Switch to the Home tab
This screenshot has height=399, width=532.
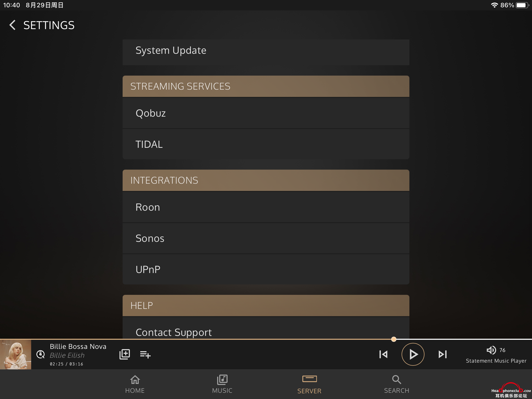click(x=135, y=384)
